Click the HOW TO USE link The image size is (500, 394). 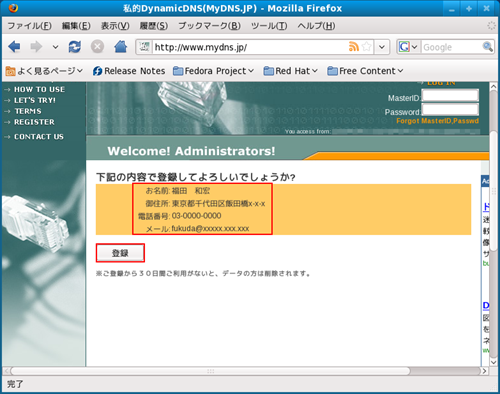pyautogui.click(x=39, y=89)
